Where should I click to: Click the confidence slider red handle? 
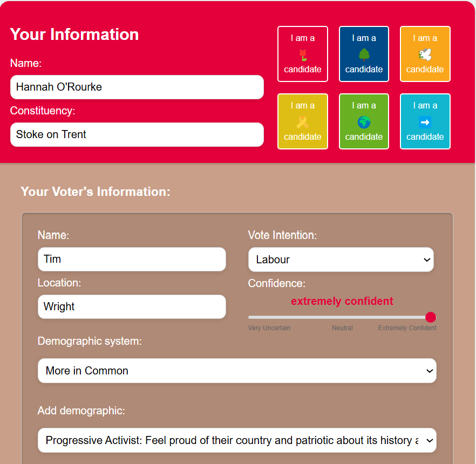coord(431,317)
